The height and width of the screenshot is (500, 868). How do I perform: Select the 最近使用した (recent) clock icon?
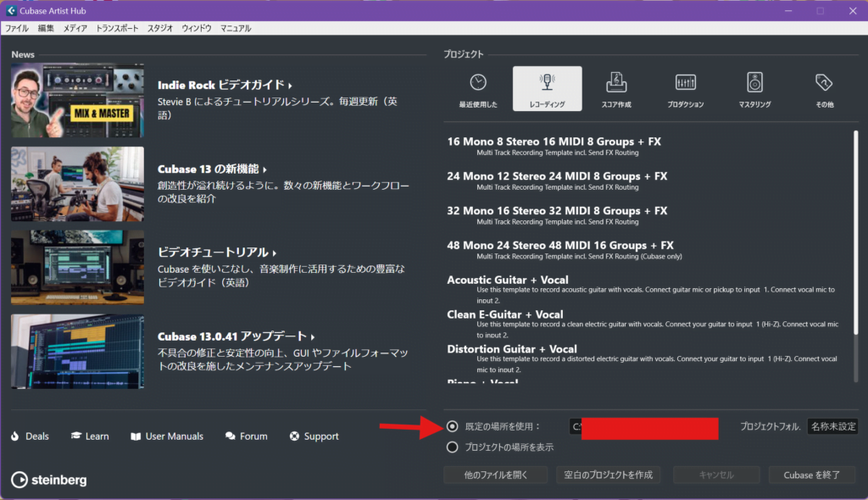point(478,82)
